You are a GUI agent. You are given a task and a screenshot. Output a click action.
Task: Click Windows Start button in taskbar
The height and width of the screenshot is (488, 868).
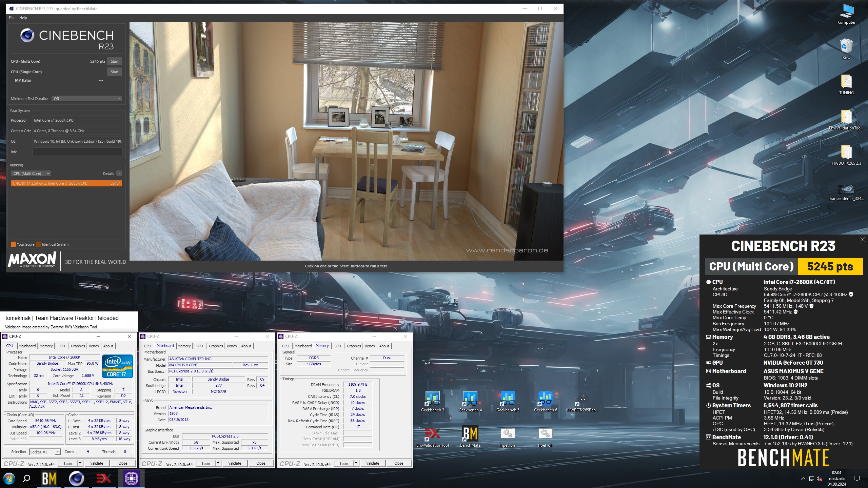(9, 479)
